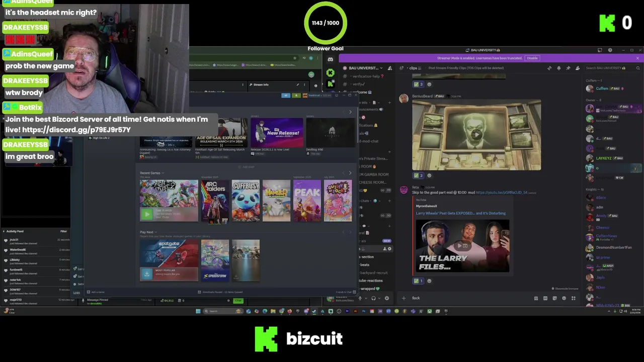This screenshot has height=362, width=644.
Task: Select member CuffemNews in member list
Action: pyautogui.click(x=613, y=237)
